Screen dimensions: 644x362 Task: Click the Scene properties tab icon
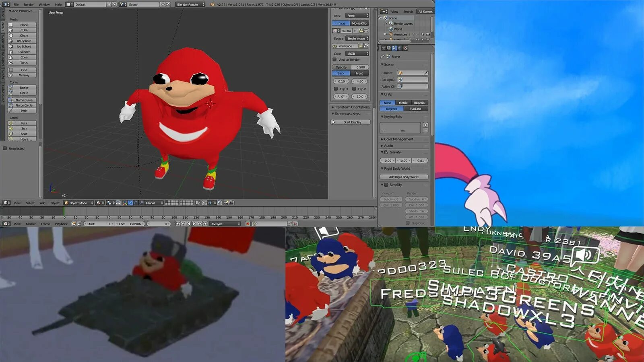(x=394, y=48)
